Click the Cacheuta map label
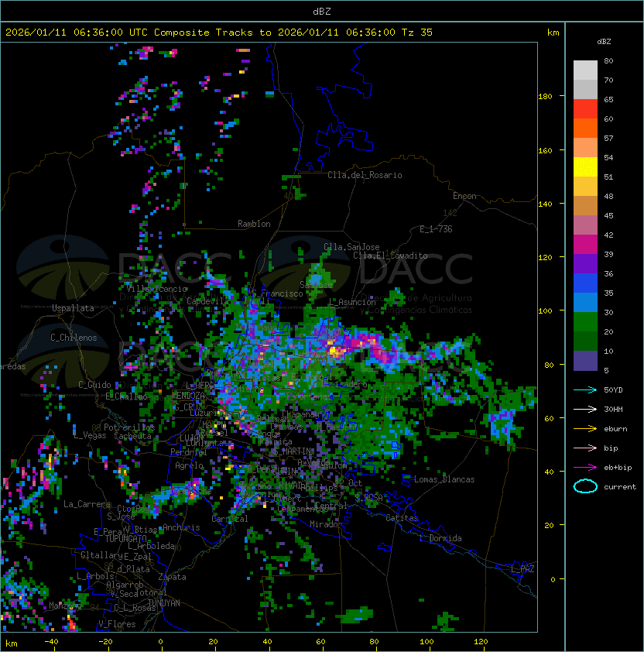 132,436
